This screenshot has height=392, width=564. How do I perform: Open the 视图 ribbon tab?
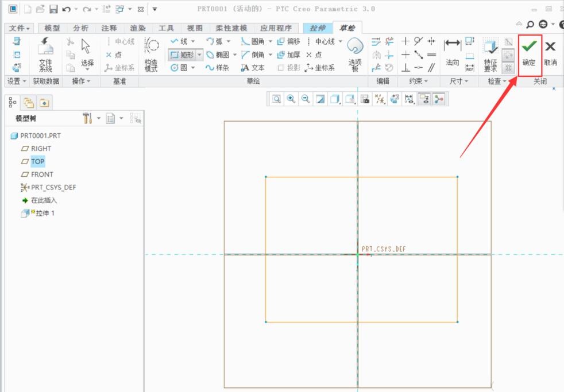tap(195, 28)
